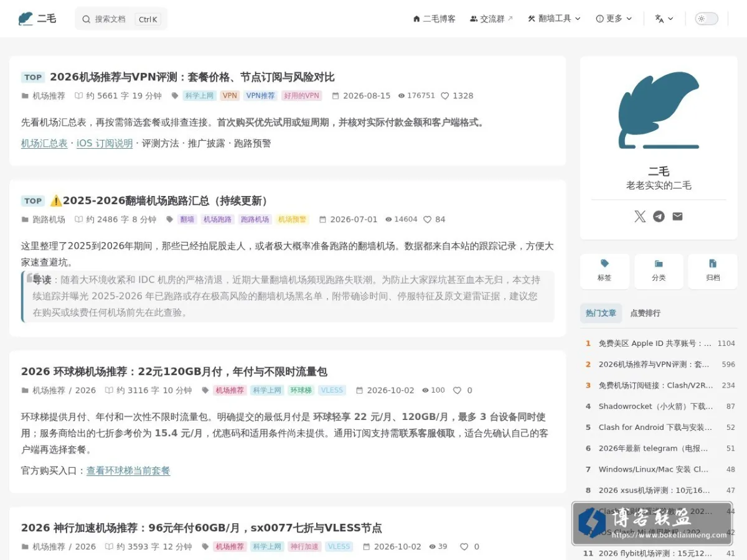Focus the 搜索文档 search box
The width and height of the screenshot is (747, 560).
click(x=121, y=19)
